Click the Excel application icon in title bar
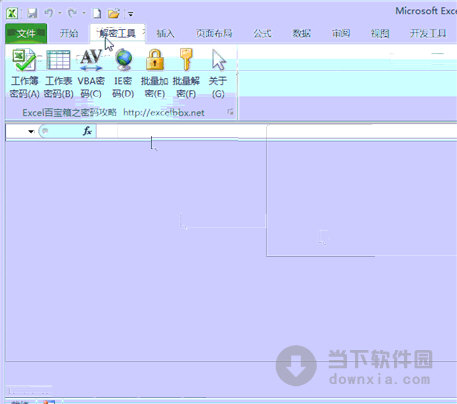 12,13
